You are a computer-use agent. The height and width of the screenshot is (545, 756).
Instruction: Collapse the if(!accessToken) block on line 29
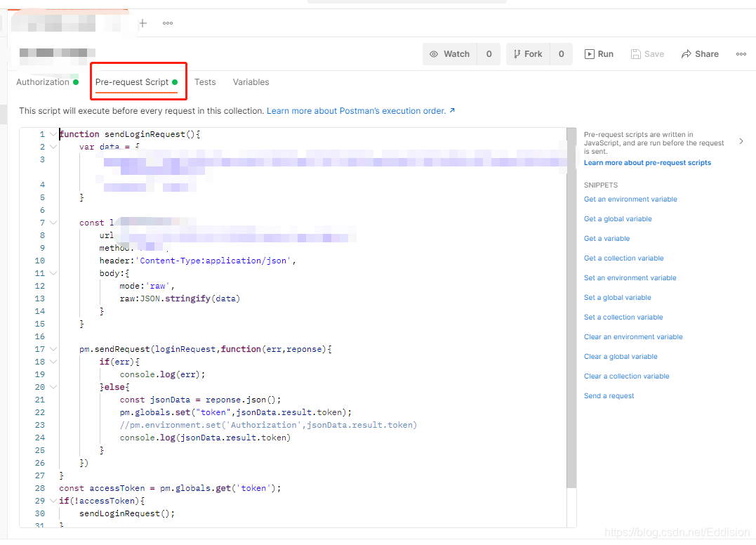point(53,501)
